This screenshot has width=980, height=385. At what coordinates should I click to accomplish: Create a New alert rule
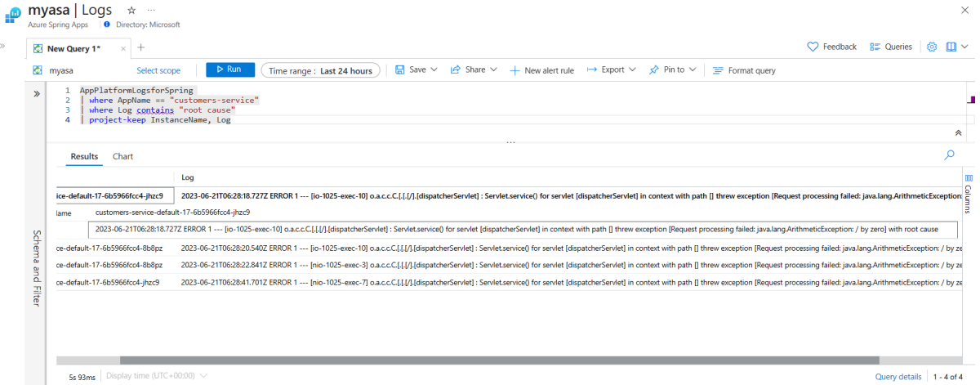coord(542,70)
